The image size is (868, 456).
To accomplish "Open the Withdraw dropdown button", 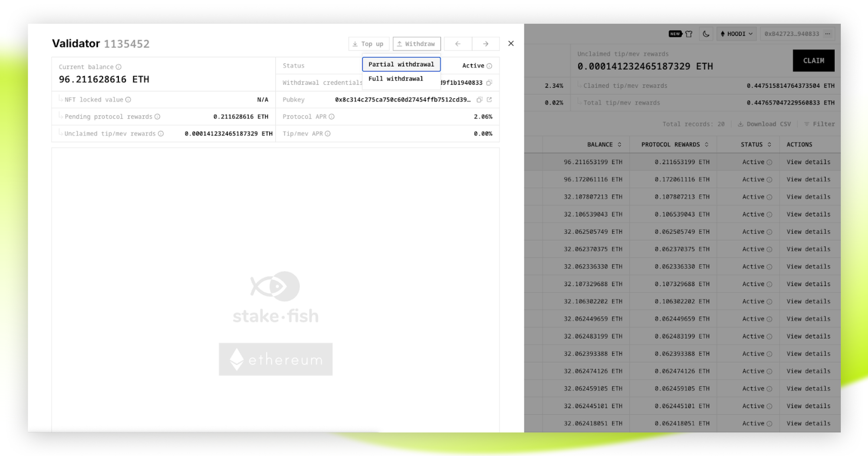I will (417, 44).
